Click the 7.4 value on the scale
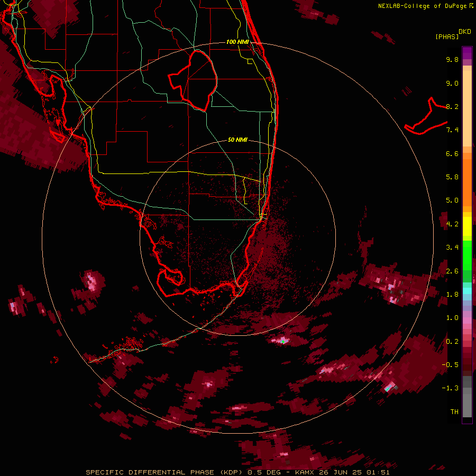The width and height of the screenshot is (476, 476). 452,130
